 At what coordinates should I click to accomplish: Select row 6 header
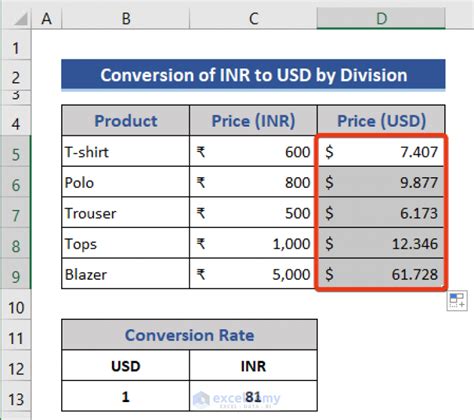pos(16,181)
